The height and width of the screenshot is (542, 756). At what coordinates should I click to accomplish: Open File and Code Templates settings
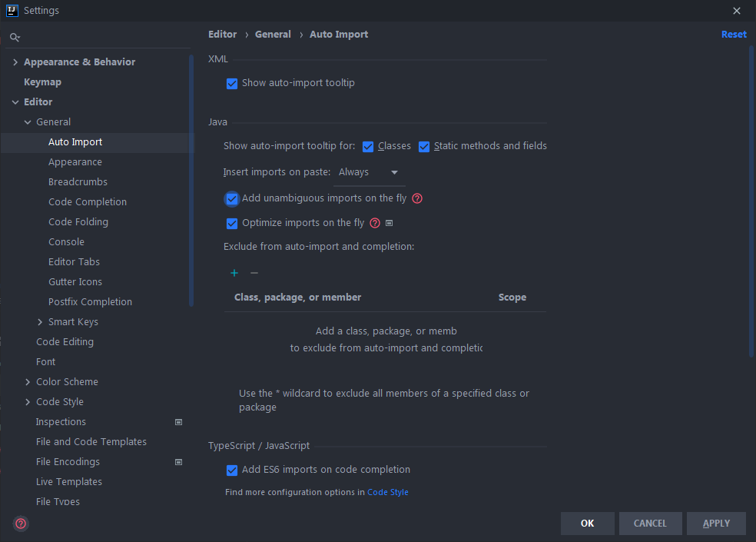[91, 441]
